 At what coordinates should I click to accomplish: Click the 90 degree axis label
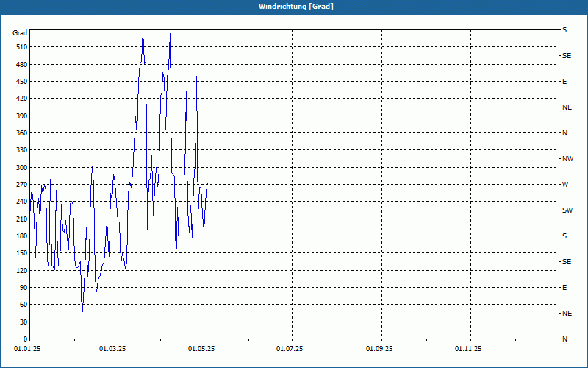tap(24, 287)
